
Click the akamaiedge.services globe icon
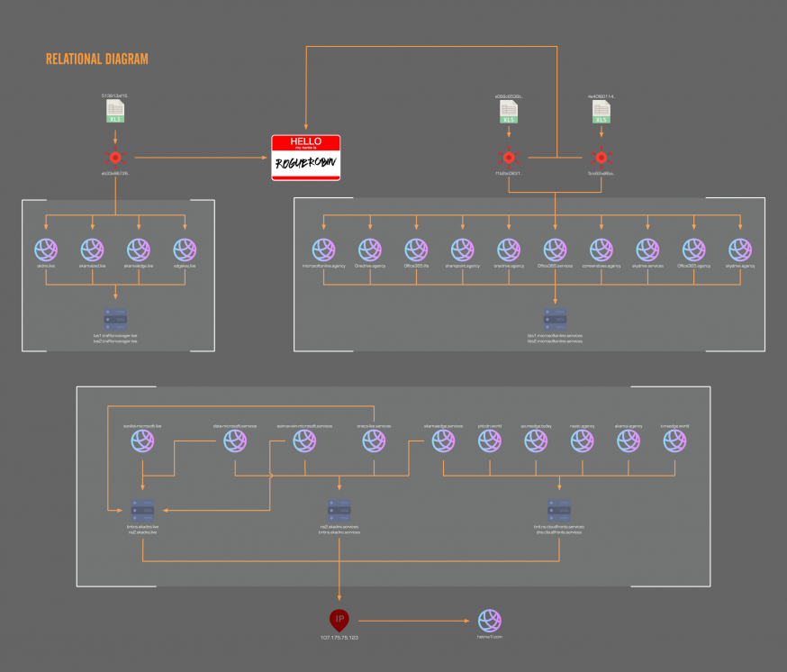click(443, 440)
